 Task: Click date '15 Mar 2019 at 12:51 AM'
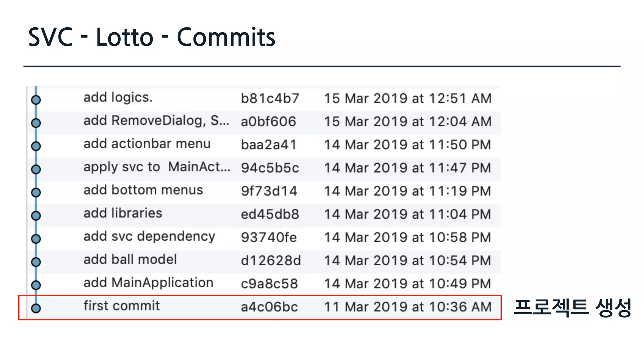click(x=408, y=98)
